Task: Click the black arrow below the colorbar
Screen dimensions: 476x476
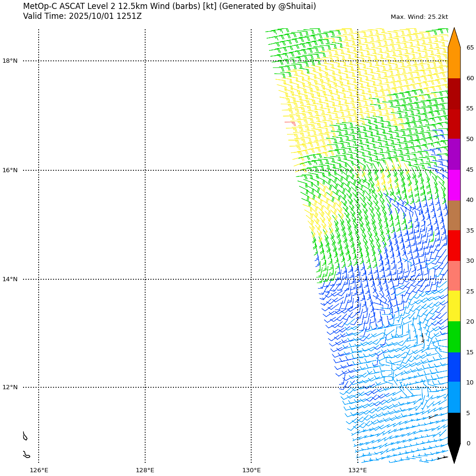Action: click(x=454, y=452)
